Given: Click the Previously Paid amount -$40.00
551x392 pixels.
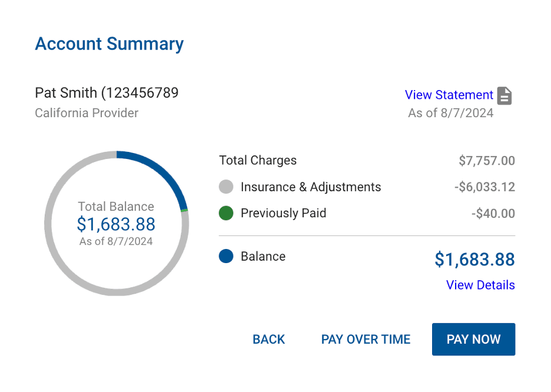Looking at the screenshot, I should pos(493,213).
